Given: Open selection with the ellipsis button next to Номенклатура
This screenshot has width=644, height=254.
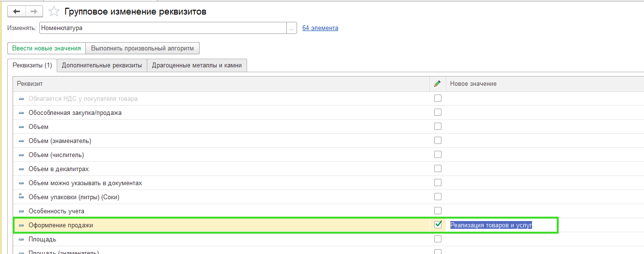Looking at the screenshot, I should [291, 28].
